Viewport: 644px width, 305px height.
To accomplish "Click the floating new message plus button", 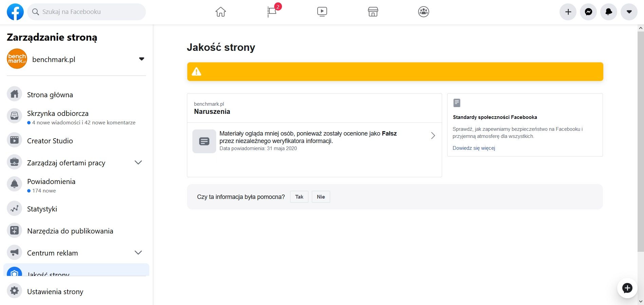I will 627,288.
